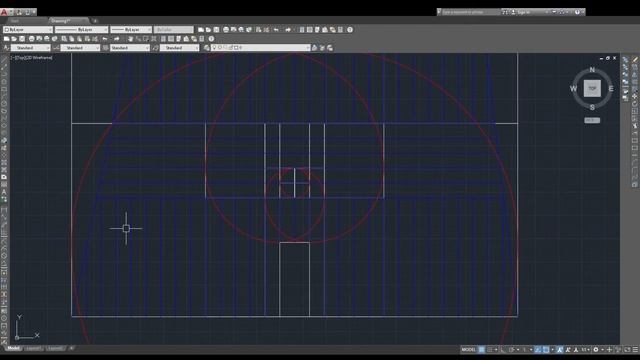Click Undo in the second toolbar row
640x360 pixels.
pos(105,39)
